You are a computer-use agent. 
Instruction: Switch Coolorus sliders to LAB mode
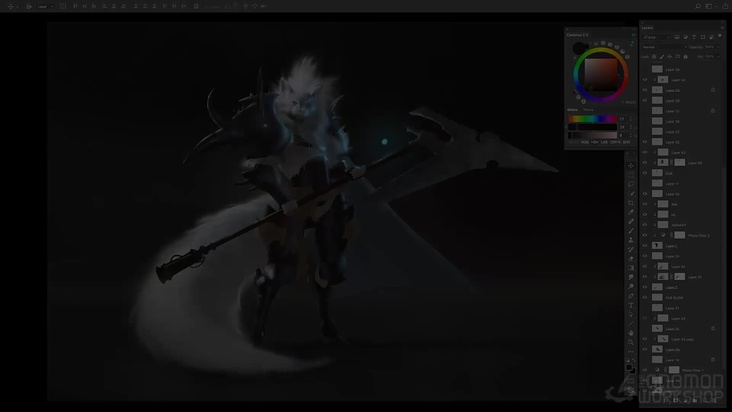[604, 142]
